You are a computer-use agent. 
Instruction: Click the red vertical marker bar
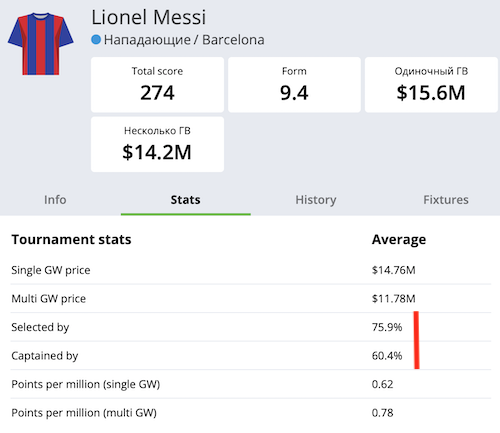(x=417, y=340)
